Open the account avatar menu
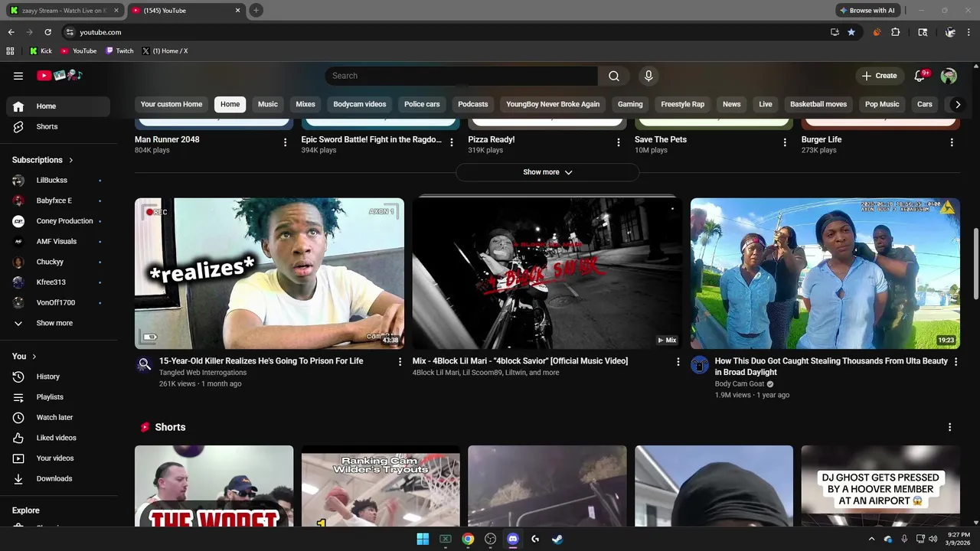The height and width of the screenshot is (551, 980). click(949, 76)
